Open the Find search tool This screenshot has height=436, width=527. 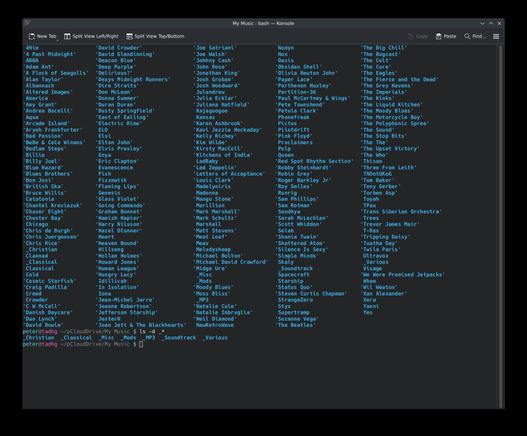point(475,36)
